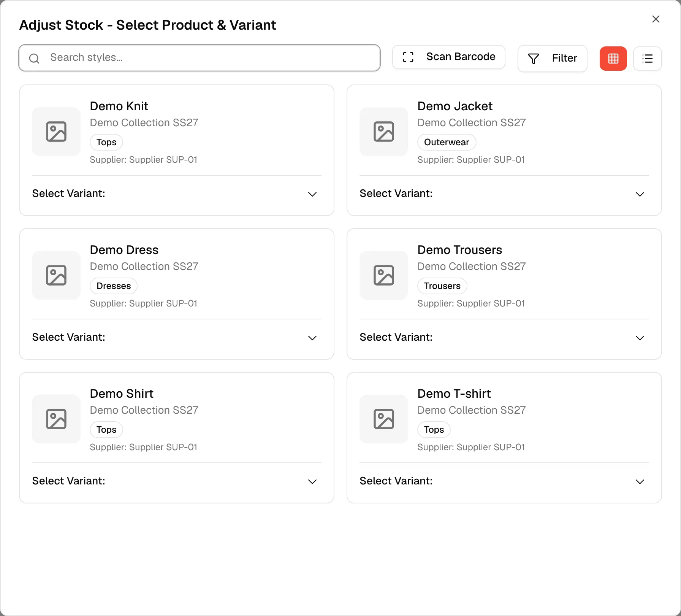Expand Select Variant for Demo Dress
Image resolution: width=681 pixels, height=616 pixels.
point(177,338)
